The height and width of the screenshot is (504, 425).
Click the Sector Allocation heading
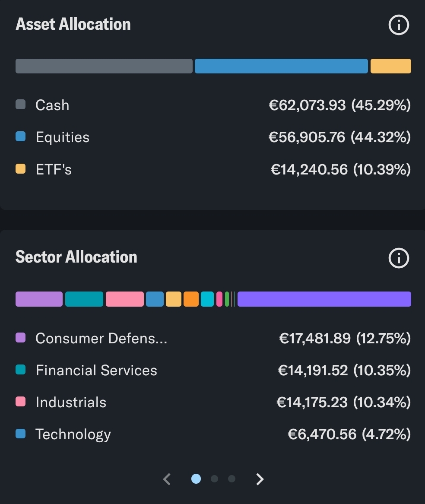click(76, 257)
